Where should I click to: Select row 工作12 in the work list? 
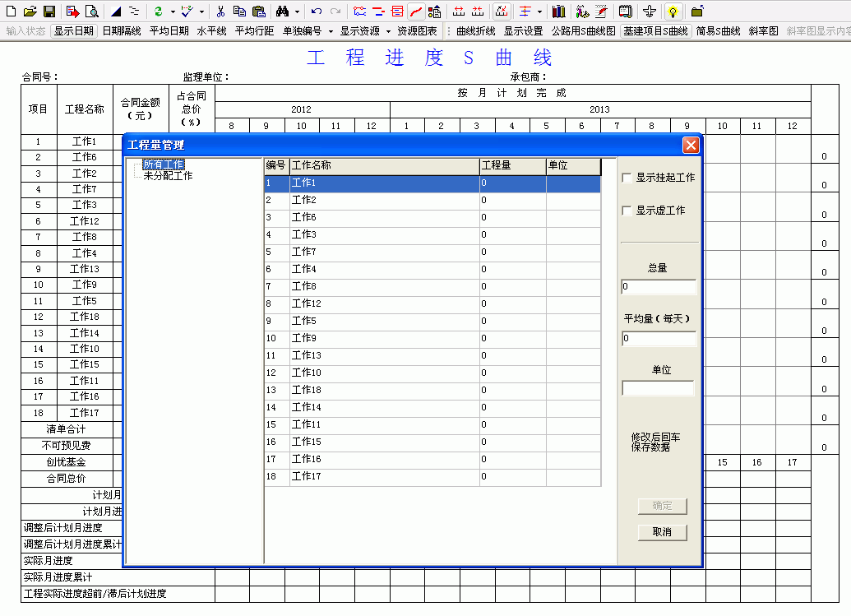click(x=307, y=303)
